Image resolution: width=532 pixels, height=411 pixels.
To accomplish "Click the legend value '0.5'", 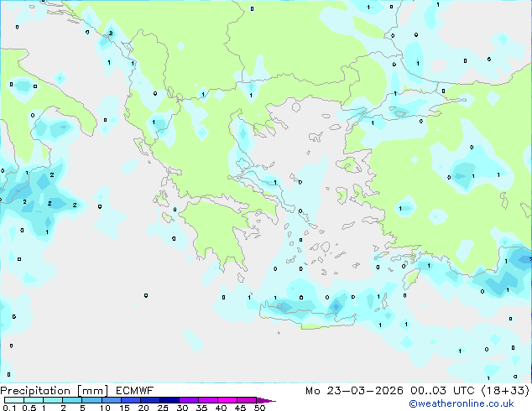I will pyautogui.click(x=29, y=408).
